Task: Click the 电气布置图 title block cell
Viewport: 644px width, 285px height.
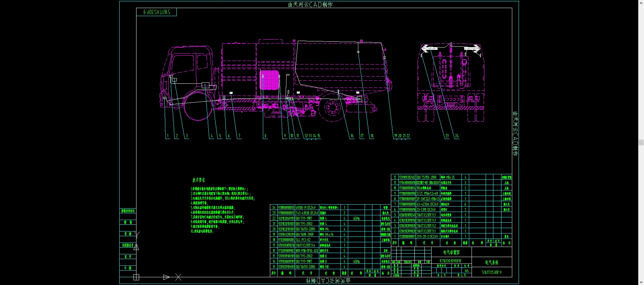Action: 451,252
